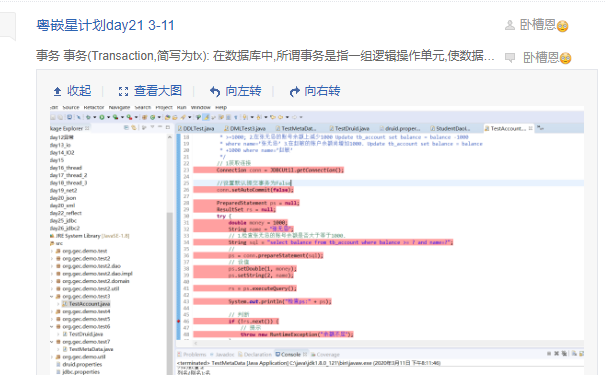Image resolution: width=605 pixels, height=375 pixels.
Task: Toggle Link with Editor in Package Explorer
Action: point(134,128)
